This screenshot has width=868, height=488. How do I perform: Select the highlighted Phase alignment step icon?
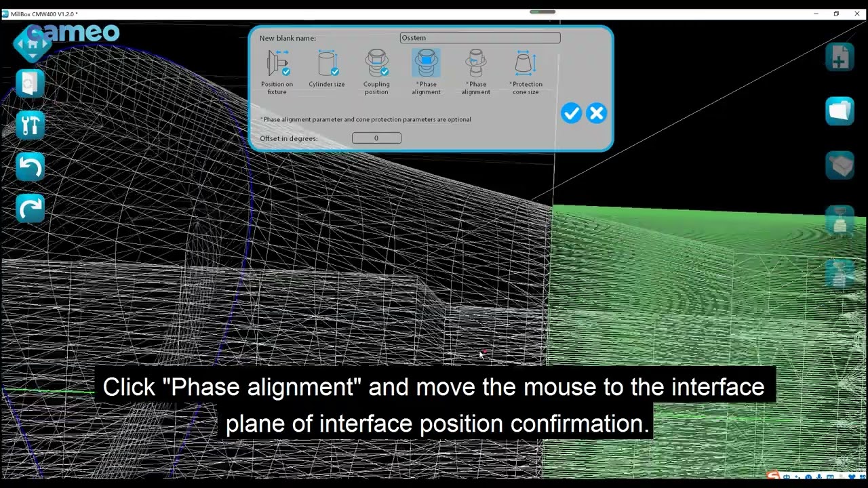pyautogui.click(x=426, y=64)
